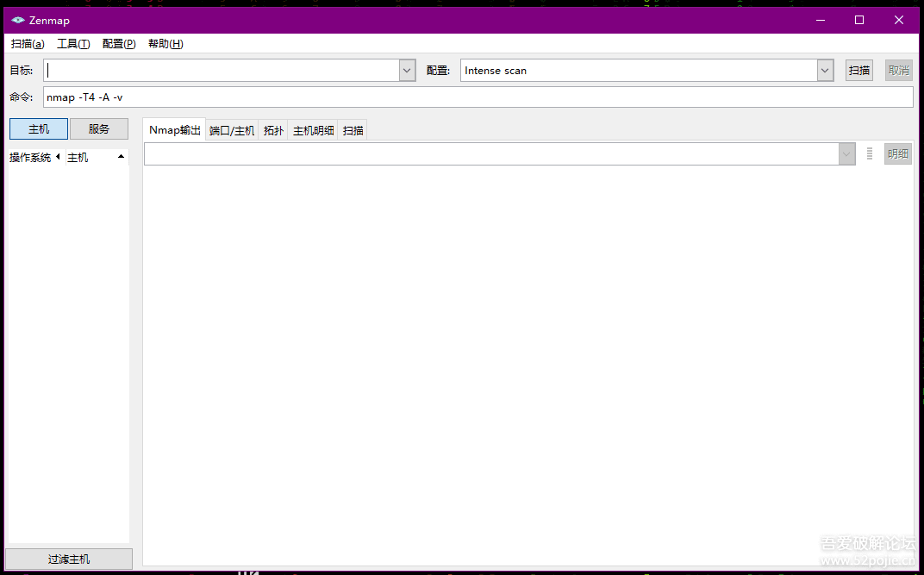Viewport: 924px width, 575px height.
Task: Sort by the 主机 column header
Action: tap(97, 157)
